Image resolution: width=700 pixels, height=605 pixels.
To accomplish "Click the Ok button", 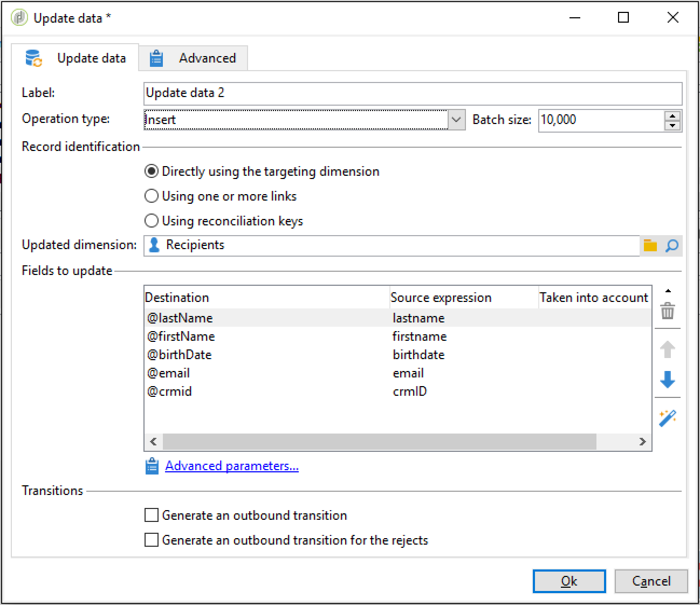I will tap(569, 581).
